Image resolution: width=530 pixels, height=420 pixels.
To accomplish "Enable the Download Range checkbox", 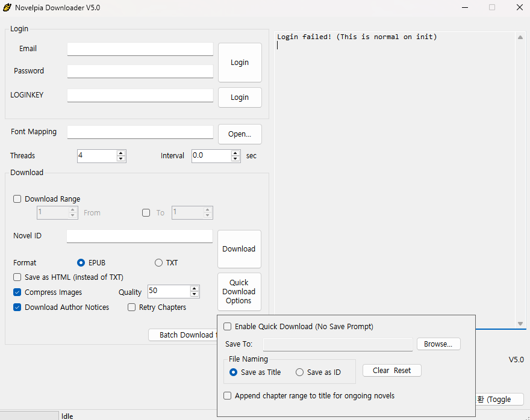I will click(x=17, y=199).
